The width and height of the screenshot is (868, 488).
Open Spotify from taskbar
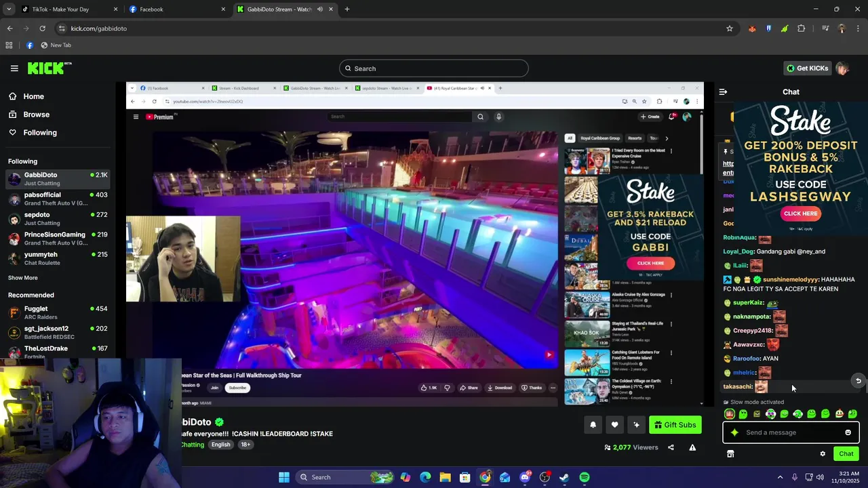(x=584, y=477)
